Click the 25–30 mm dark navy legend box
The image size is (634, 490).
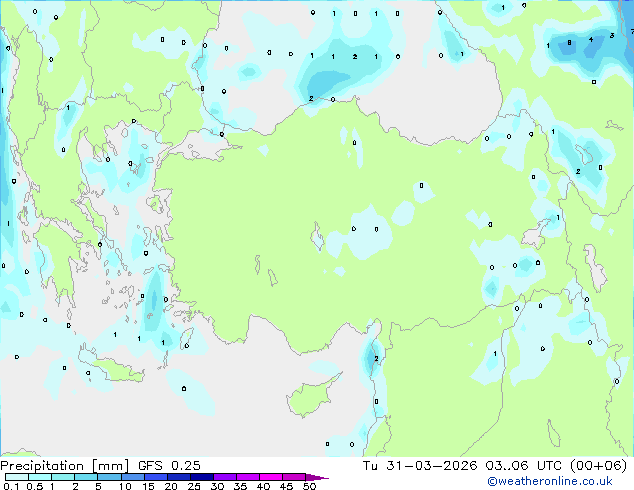tap(202, 477)
